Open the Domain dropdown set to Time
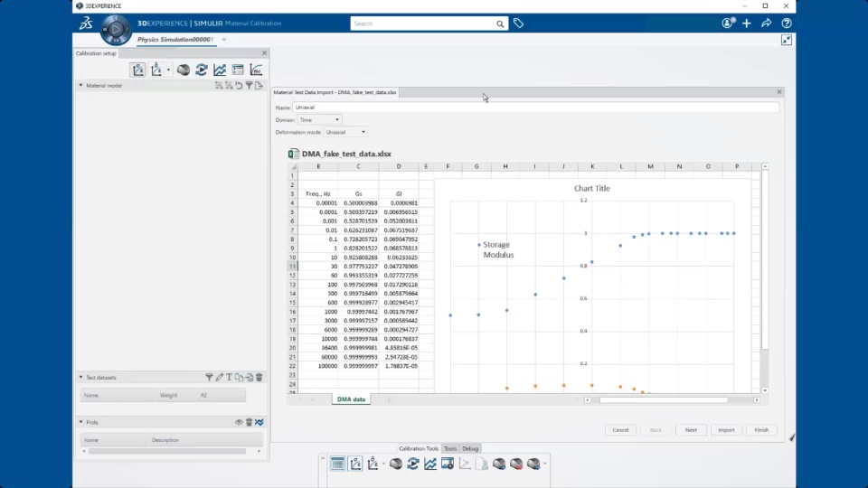 tap(319, 119)
